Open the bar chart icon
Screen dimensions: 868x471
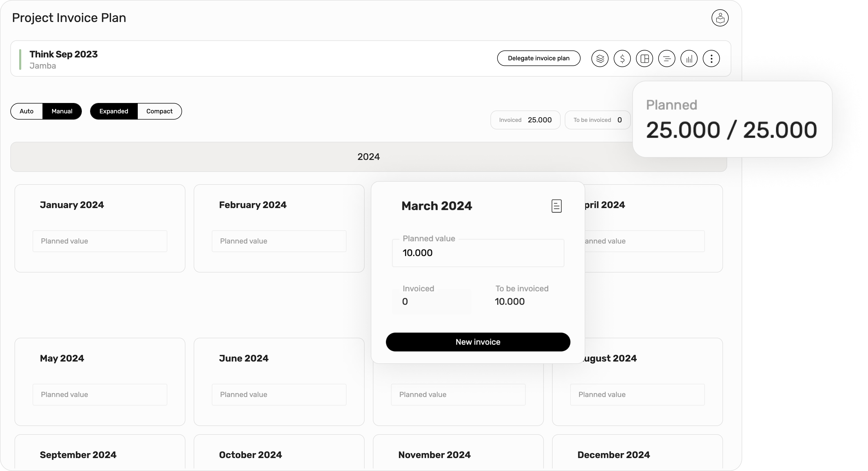point(689,58)
